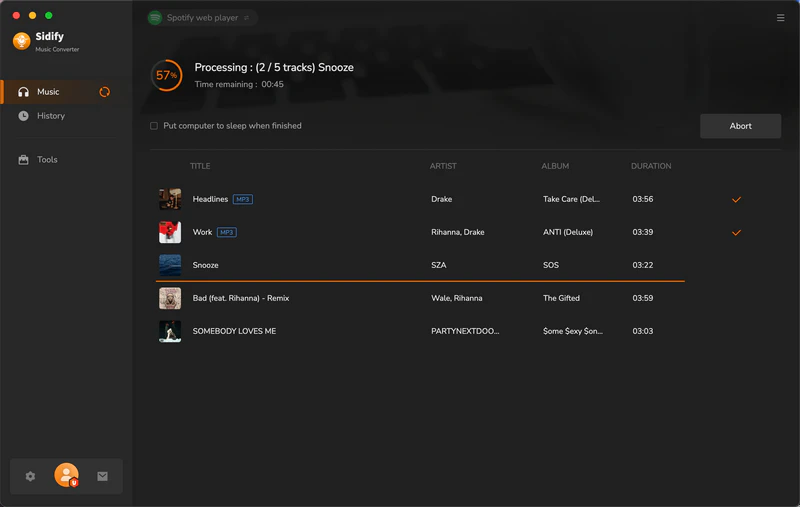
Task: Select the Bad (feat. Rihanna) - Remix title
Action: coord(241,298)
